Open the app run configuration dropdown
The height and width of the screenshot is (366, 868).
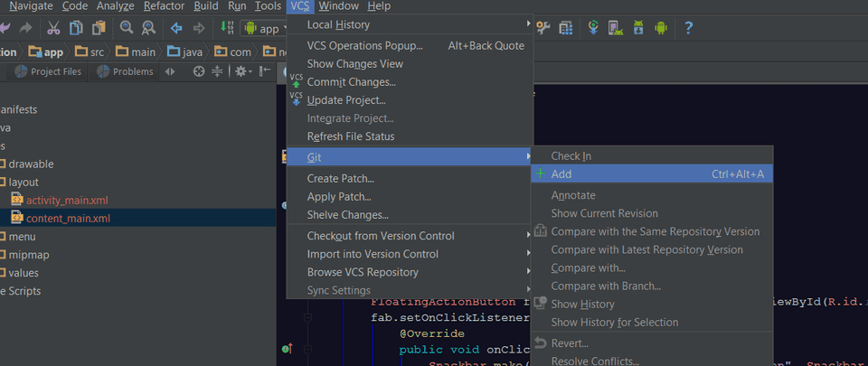point(261,29)
